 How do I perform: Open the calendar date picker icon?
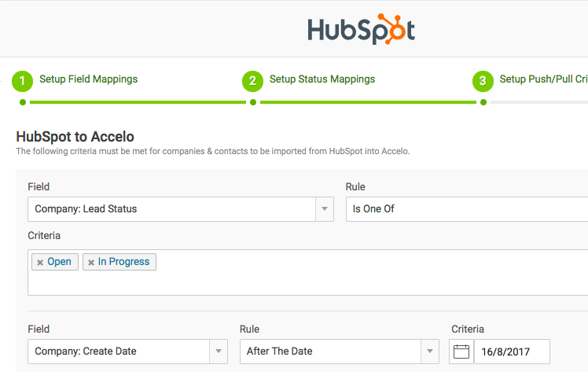461,352
